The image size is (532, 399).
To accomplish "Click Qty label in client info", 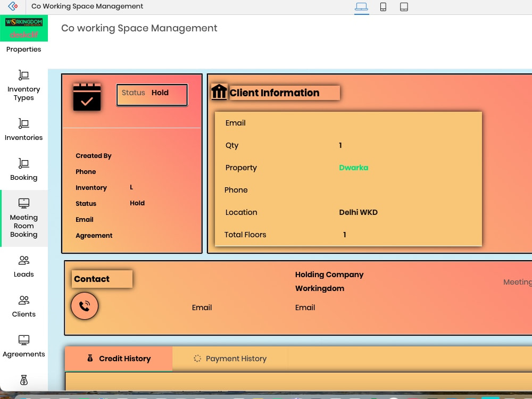I will tap(232, 146).
